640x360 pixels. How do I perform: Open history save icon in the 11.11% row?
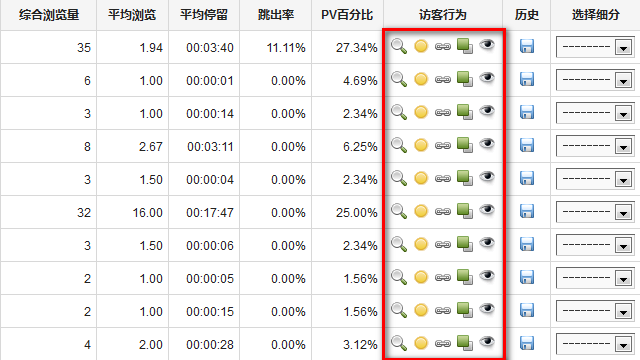click(x=527, y=46)
